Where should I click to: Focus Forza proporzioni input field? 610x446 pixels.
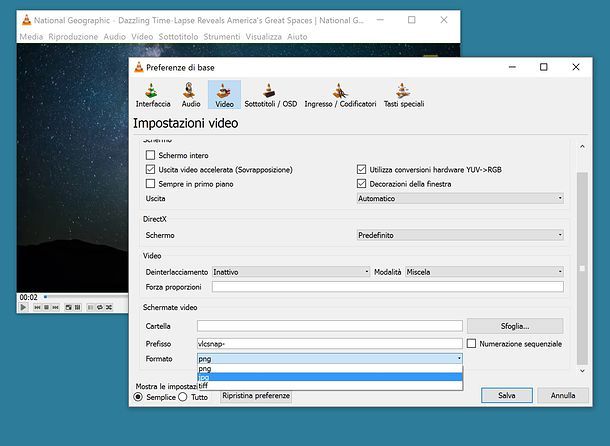click(x=387, y=287)
